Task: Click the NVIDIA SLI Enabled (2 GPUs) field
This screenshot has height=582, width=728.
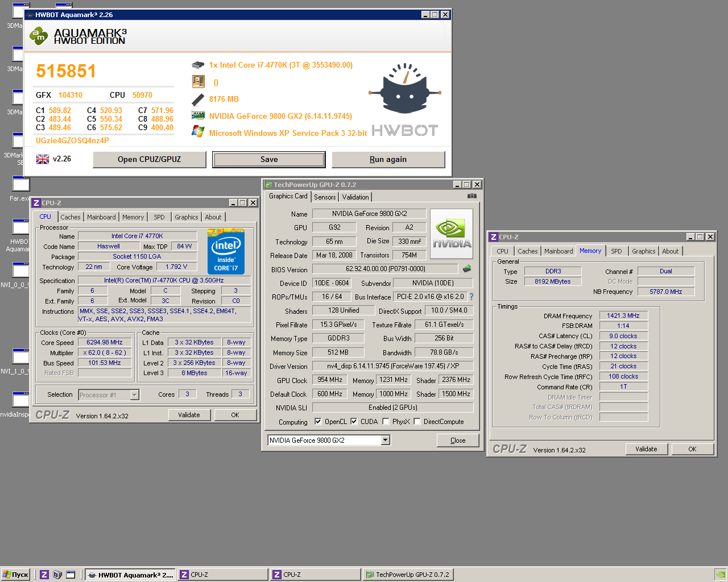Action: coord(393,408)
